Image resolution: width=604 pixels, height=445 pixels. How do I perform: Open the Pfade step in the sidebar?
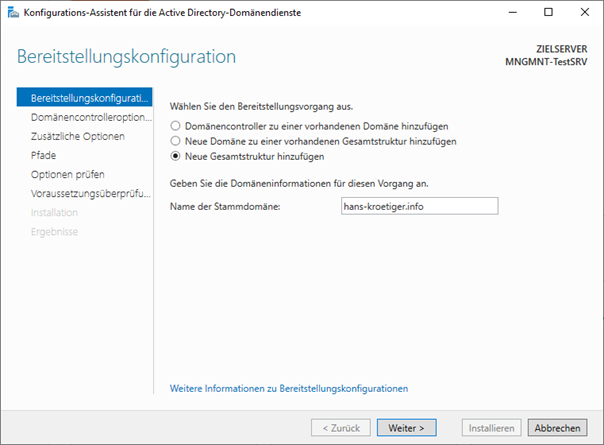pyautogui.click(x=44, y=155)
